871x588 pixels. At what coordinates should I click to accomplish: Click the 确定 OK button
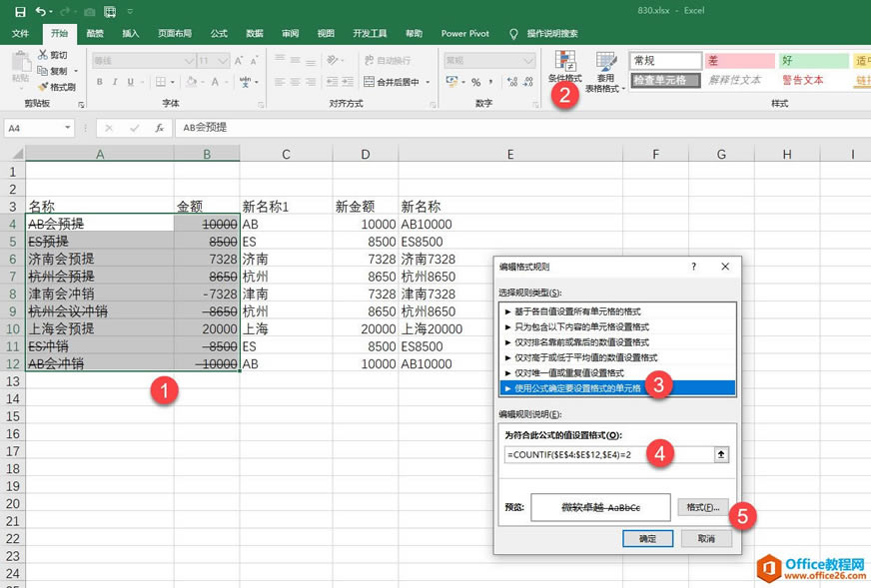[647, 538]
